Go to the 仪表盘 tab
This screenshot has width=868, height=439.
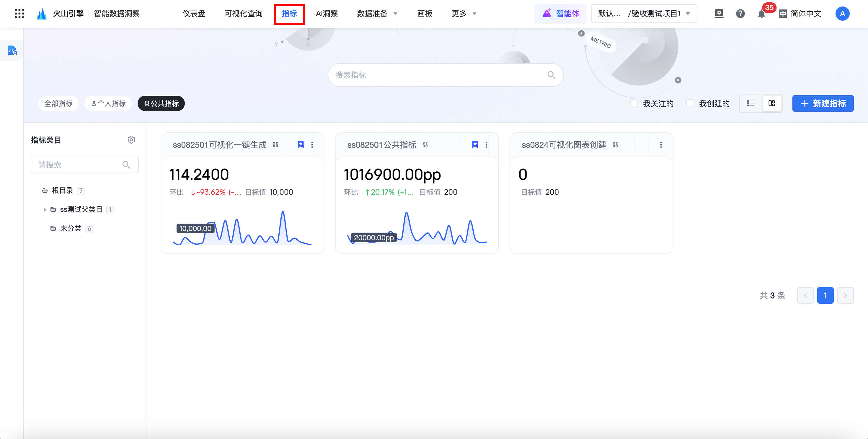(x=193, y=14)
